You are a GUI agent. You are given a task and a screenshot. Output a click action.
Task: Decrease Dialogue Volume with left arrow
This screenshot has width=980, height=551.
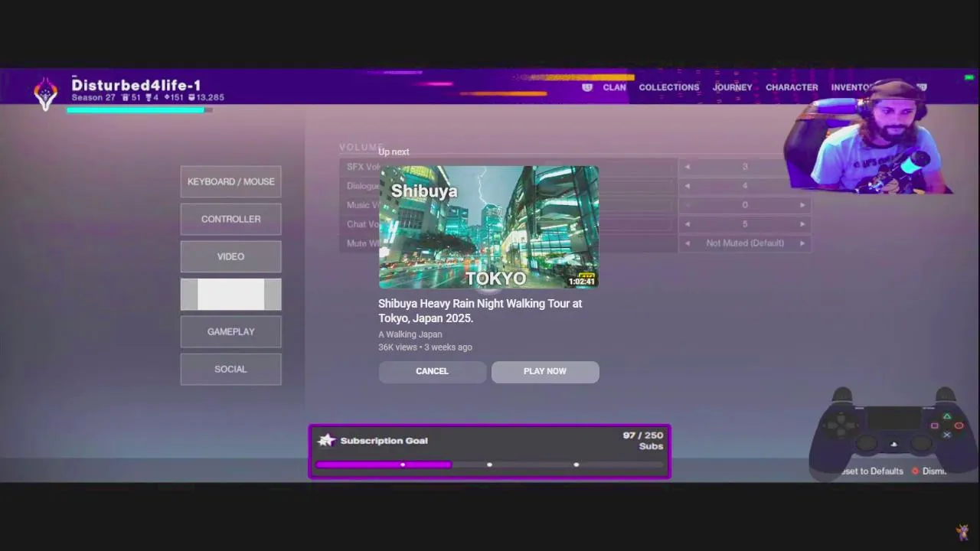688,186
